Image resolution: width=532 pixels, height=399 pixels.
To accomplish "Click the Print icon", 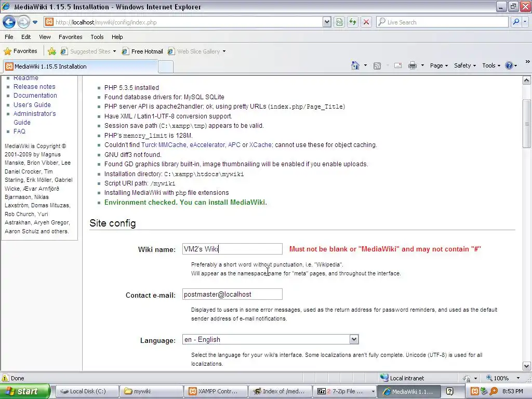I will (x=412, y=65).
